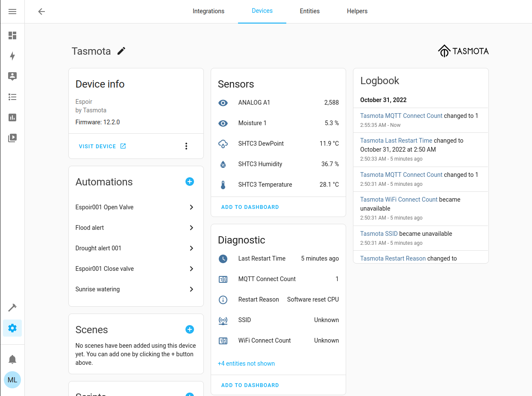Open the Flood alert automation chevron
This screenshot has height=396, width=532.
click(191, 228)
